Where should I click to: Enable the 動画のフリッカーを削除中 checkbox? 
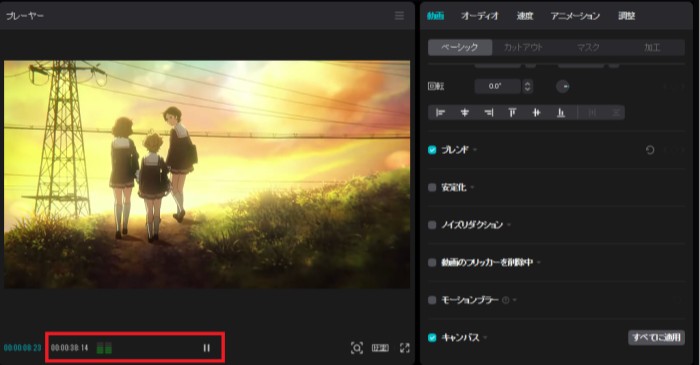[432, 262]
